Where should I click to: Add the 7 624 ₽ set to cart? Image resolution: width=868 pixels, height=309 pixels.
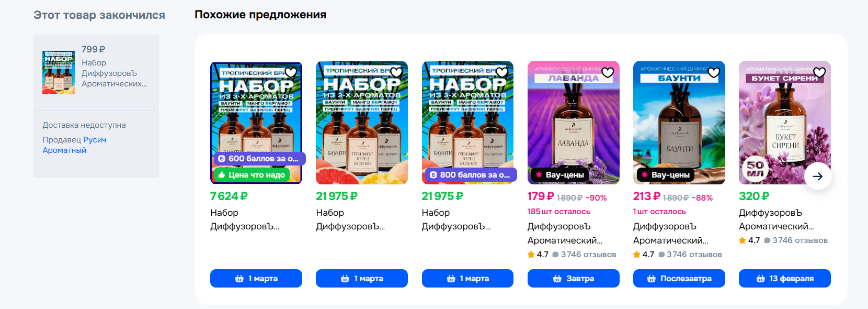click(256, 279)
